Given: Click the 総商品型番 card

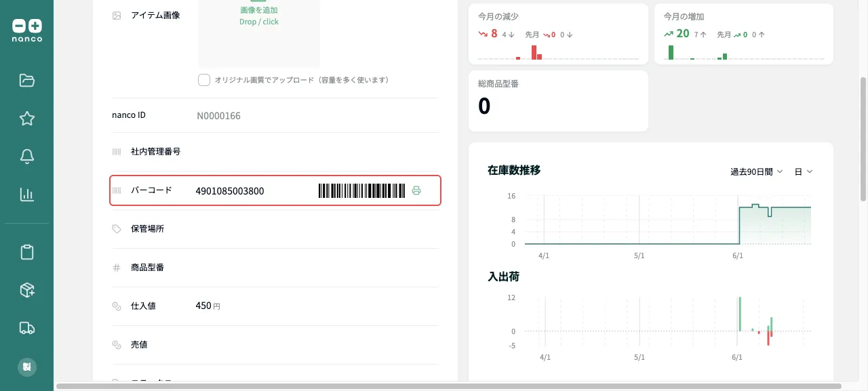Looking at the screenshot, I should tap(558, 101).
